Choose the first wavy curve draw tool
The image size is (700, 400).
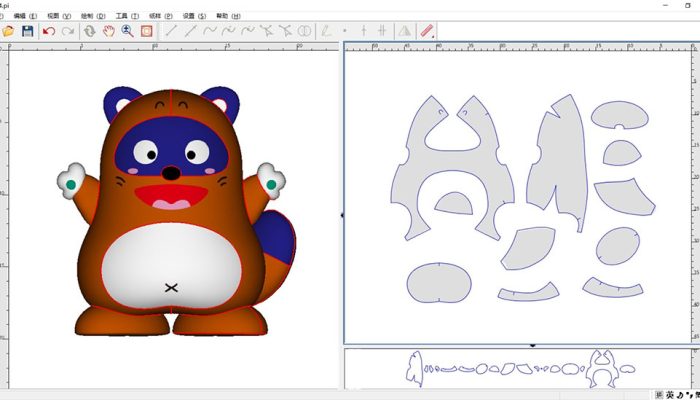tap(210, 31)
